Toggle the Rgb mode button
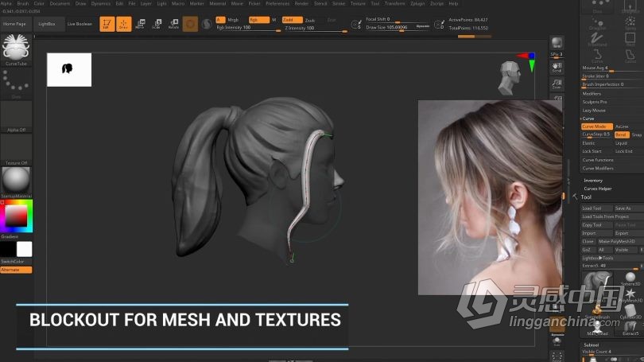Viewport: 644px width, 362px height. click(x=258, y=20)
